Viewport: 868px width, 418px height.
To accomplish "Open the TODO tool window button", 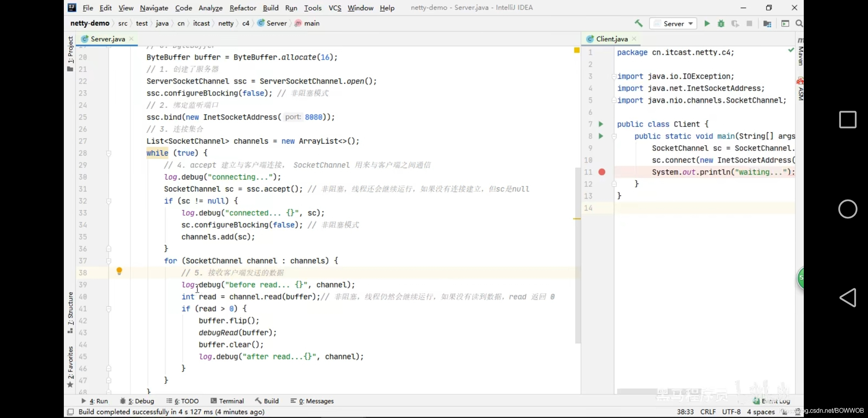I will (x=183, y=401).
